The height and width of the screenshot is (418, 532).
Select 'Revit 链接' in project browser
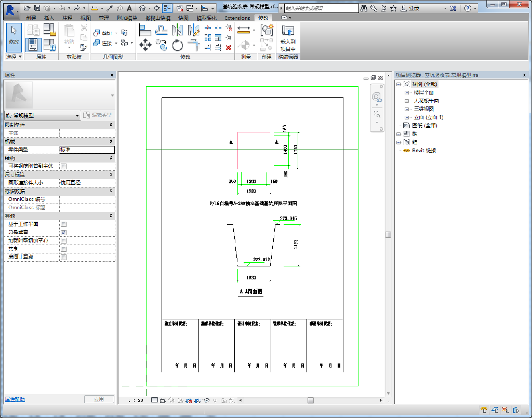424,151
